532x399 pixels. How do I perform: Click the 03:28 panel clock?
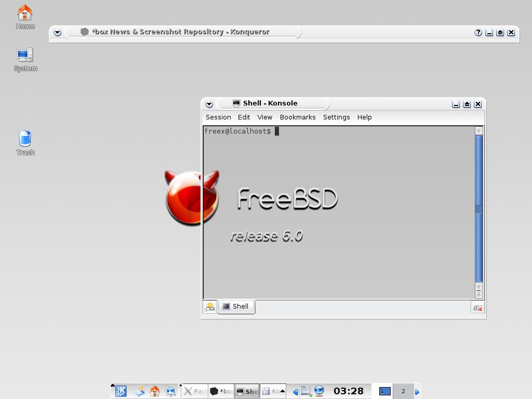coord(349,391)
